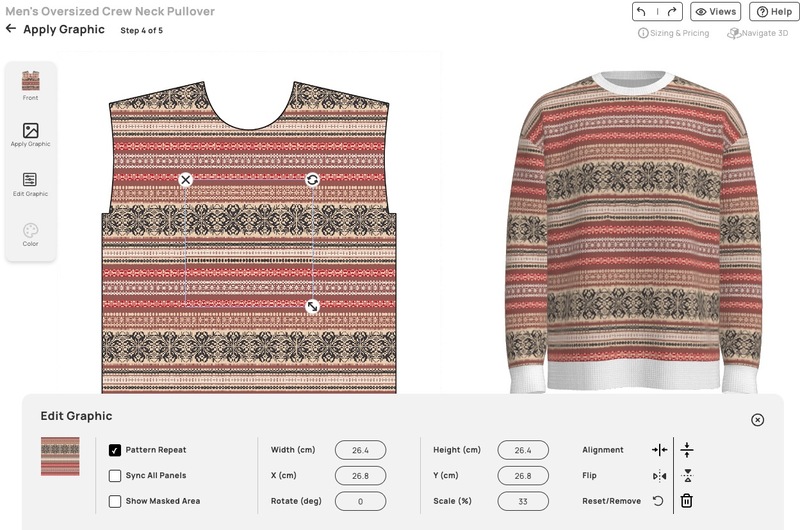Viewport: 800px width, 530px height.
Task: Align graphic horizontally to center
Action: [660, 450]
